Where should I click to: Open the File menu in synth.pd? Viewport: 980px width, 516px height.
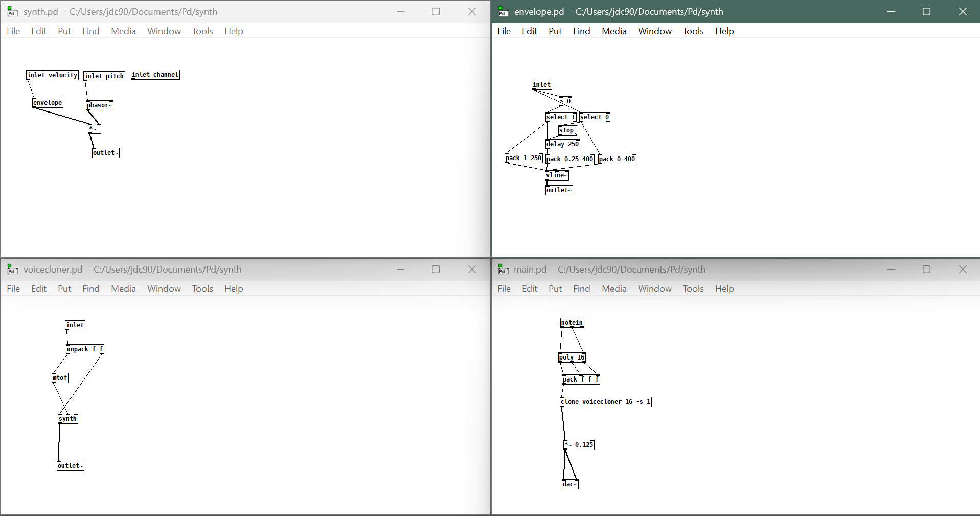[13, 31]
